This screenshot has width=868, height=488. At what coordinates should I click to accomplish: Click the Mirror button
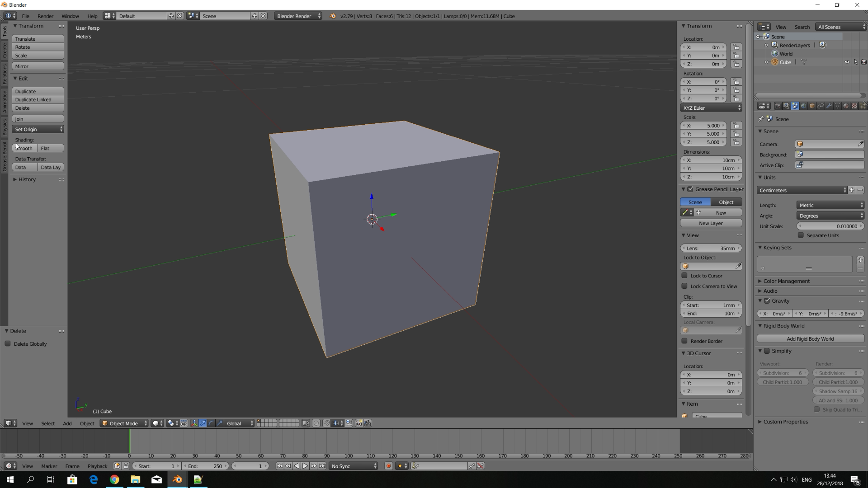coord(38,66)
